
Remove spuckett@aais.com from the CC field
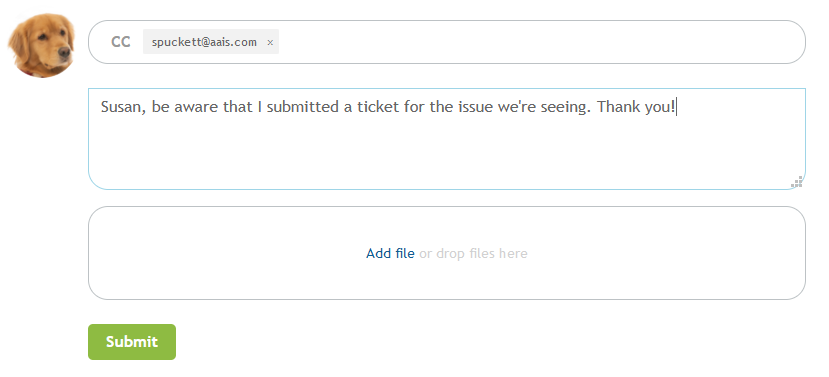click(x=270, y=43)
